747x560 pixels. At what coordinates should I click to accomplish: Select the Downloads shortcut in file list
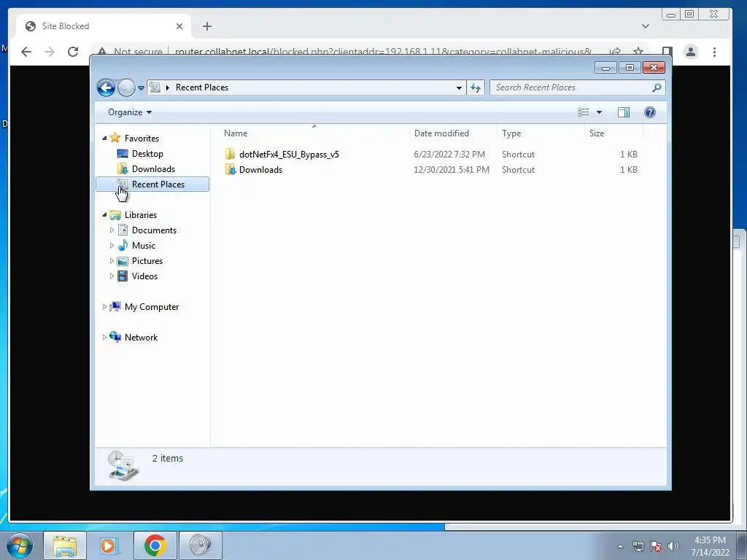[x=260, y=169]
